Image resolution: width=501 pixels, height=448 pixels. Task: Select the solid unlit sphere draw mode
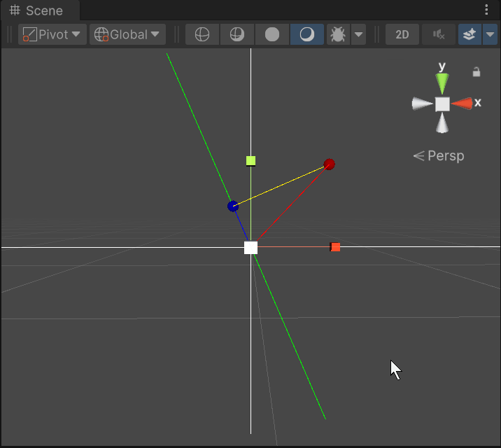click(272, 34)
